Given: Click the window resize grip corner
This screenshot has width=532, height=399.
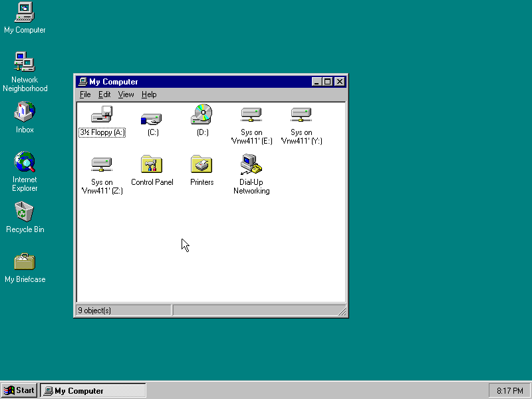Looking at the screenshot, I should [342, 311].
